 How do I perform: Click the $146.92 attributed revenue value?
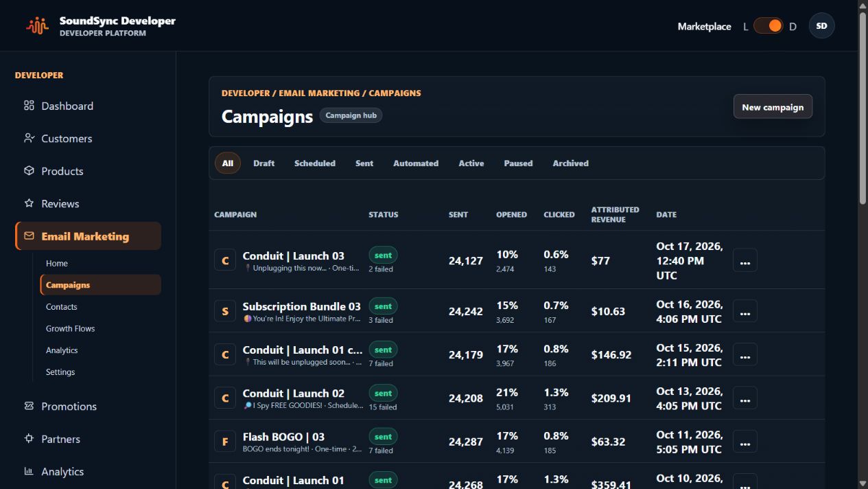(x=611, y=355)
